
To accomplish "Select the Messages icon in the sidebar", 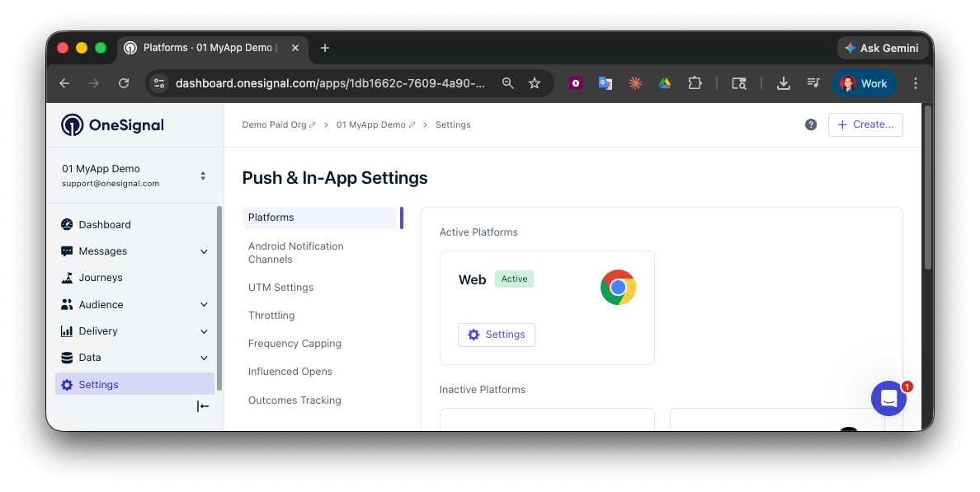I will 68,251.
